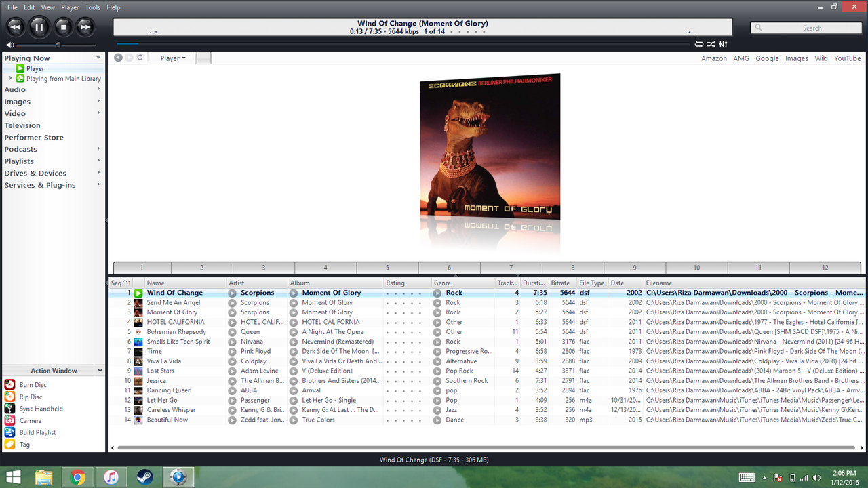Mute audio via the speaker icon

pos(9,45)
